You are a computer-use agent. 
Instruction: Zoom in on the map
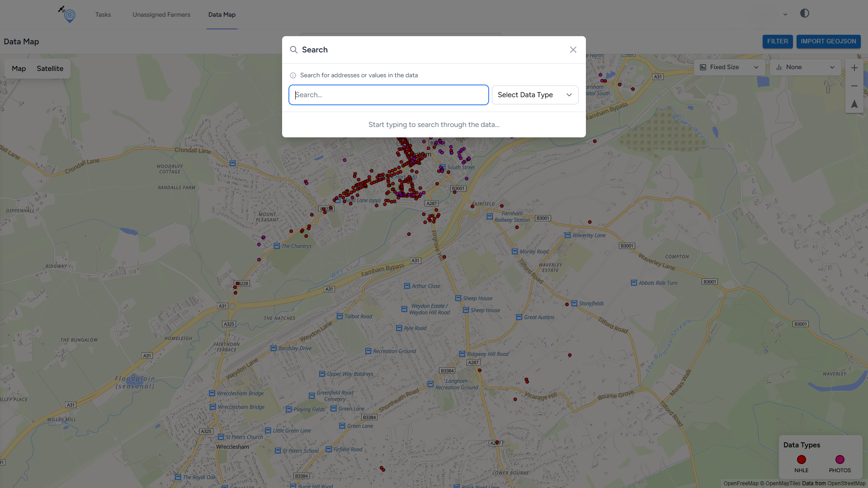point(854,68)
